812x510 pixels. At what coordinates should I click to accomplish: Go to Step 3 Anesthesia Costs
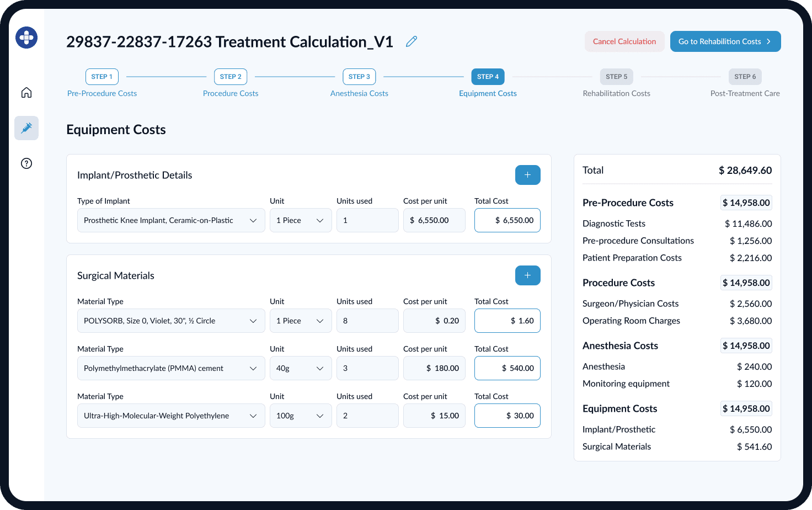tap(359, 93)
